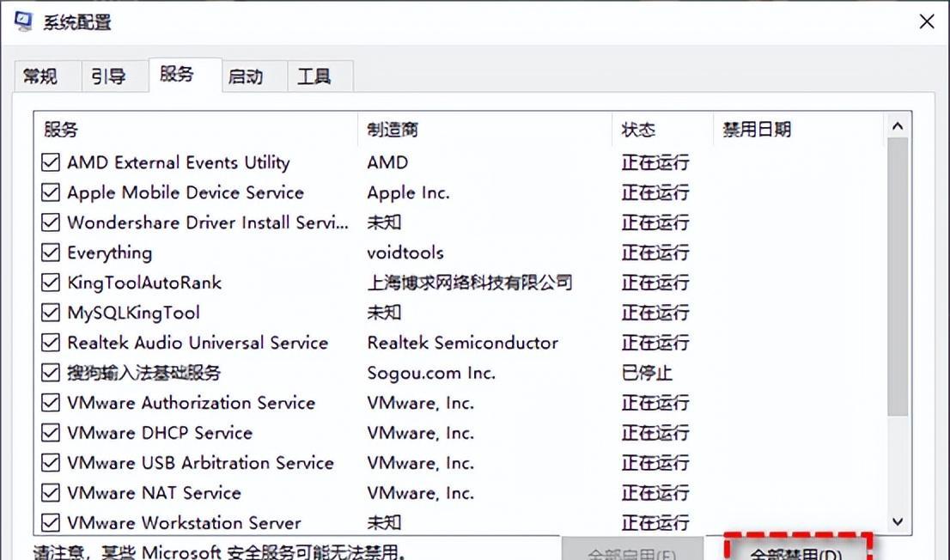Click 正在运行 in the AMD External Events Utility row

(655, 162)
